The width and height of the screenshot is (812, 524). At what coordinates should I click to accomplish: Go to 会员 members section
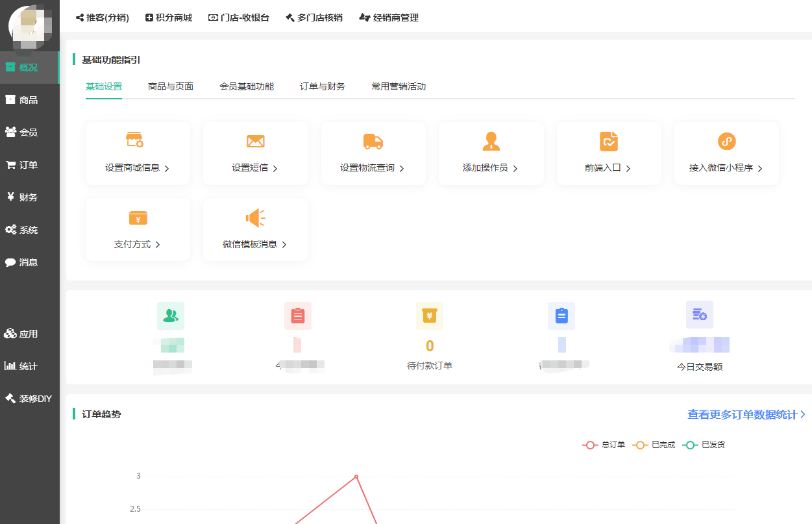tap(29, 132)
